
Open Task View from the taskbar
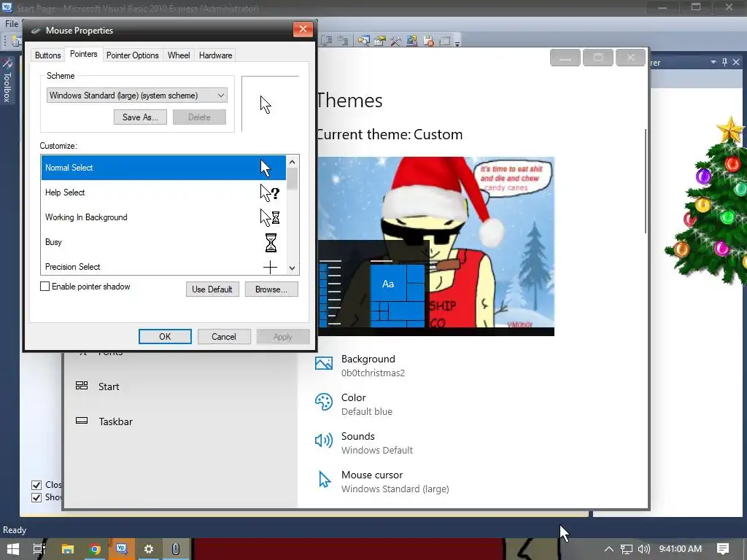tap(39, 549)
